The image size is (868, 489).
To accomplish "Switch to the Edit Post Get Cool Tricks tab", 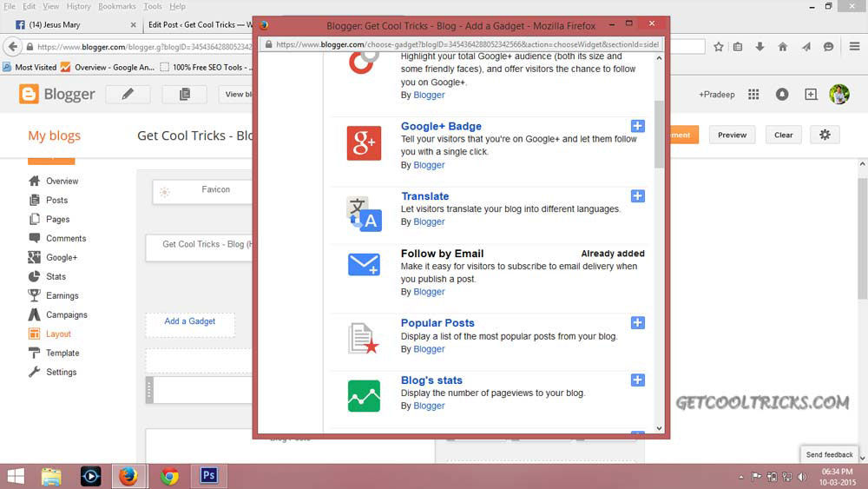I will pyautogui.click(x=198, y=25).
